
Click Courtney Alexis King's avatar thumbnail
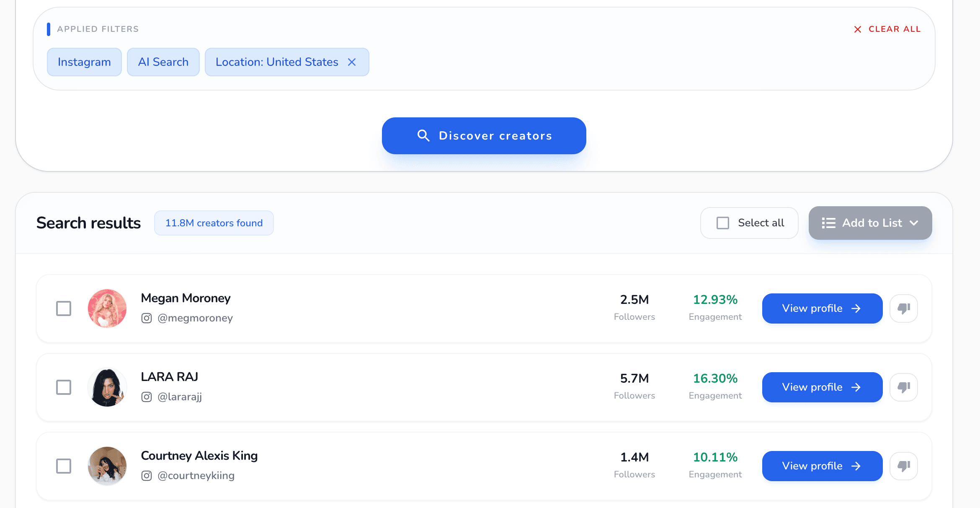click(107, 466)
